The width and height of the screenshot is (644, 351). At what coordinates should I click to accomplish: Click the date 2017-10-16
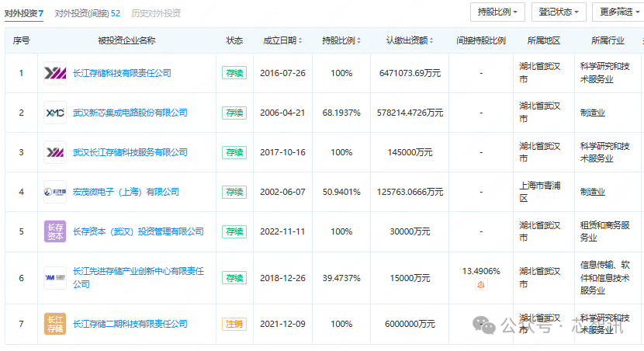[282, 152]
